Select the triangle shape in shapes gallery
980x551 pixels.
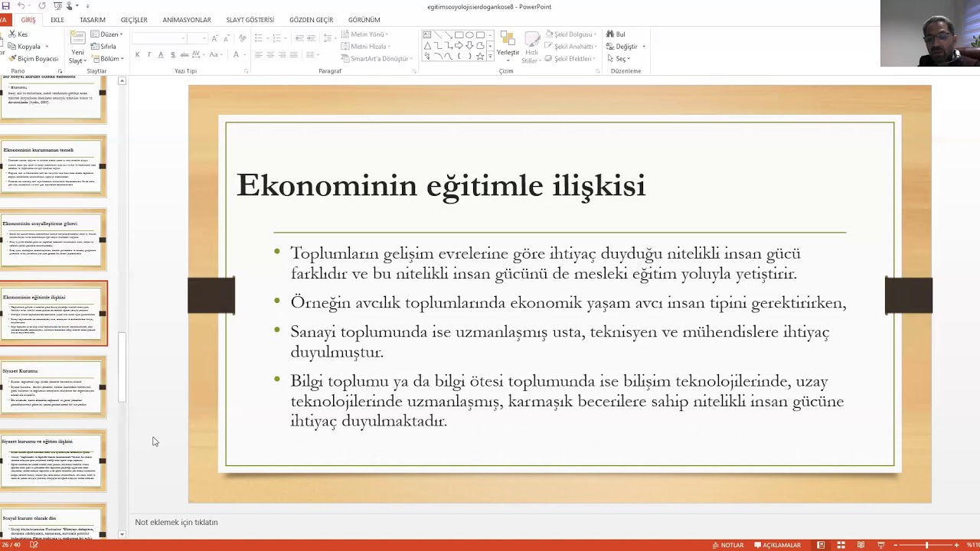point(427,46)
